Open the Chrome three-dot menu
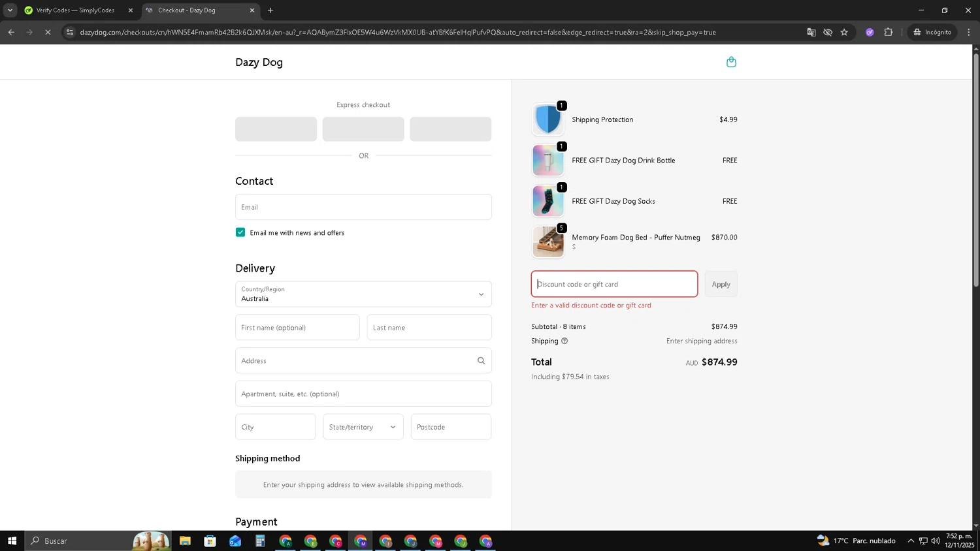This screenshot has height=551, width=980. pos(968,32)
